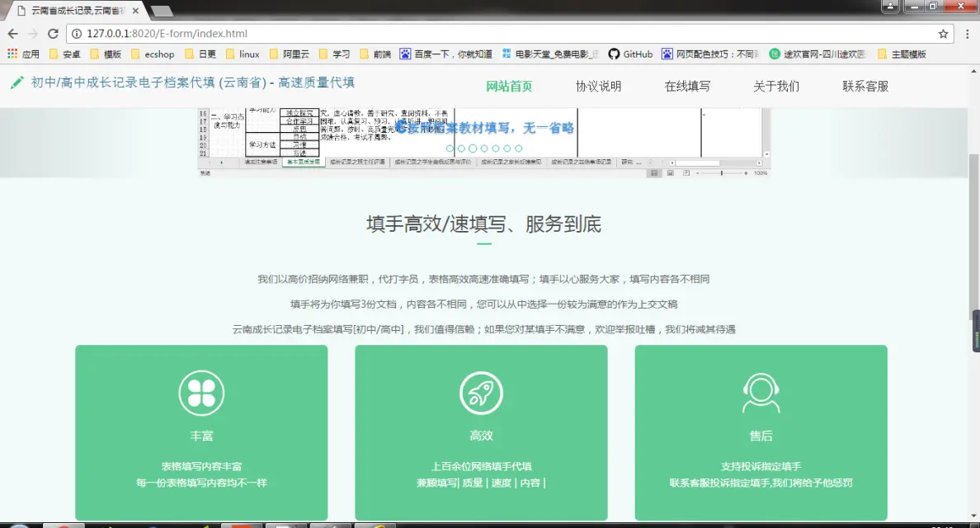Click the headset support icon above 售后
980x528 pixels.
pyautogui.click(x=761, y=393)
